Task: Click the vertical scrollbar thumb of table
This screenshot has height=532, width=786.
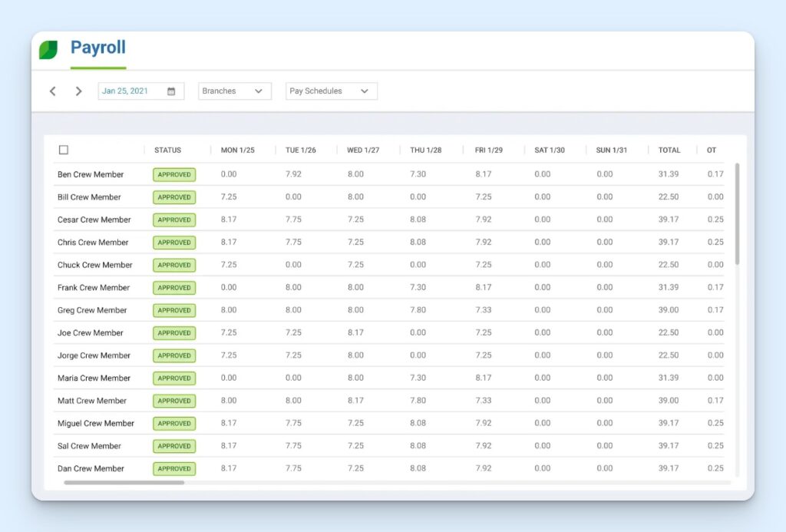Action: 737,213
